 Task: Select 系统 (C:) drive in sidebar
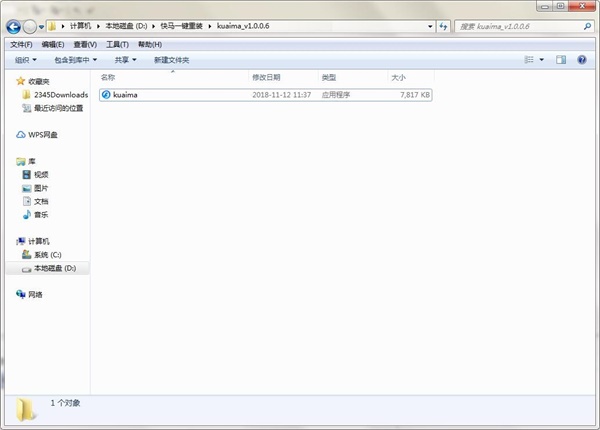pos(42,255)
